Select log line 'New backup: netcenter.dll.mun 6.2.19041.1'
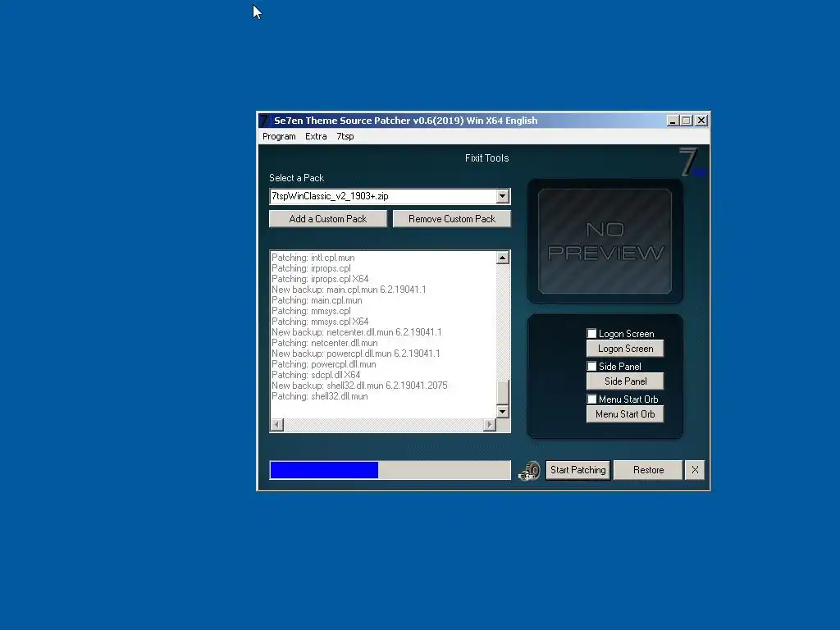The height and width of the screenshot is (630, 840). (356, 332)
